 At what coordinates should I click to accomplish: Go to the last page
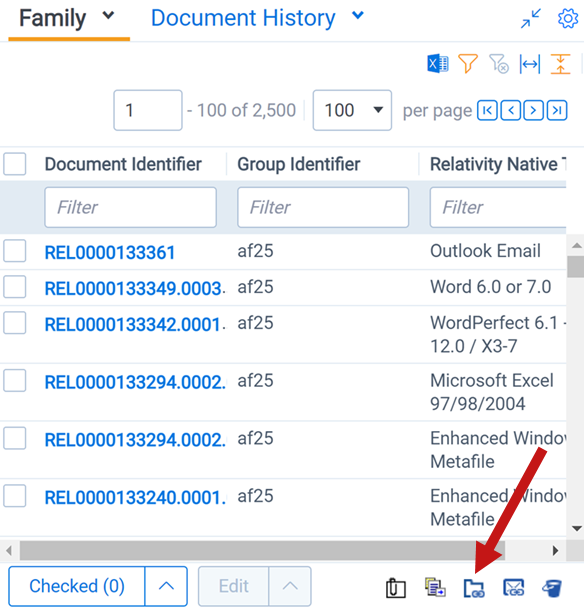pos(557,111)
